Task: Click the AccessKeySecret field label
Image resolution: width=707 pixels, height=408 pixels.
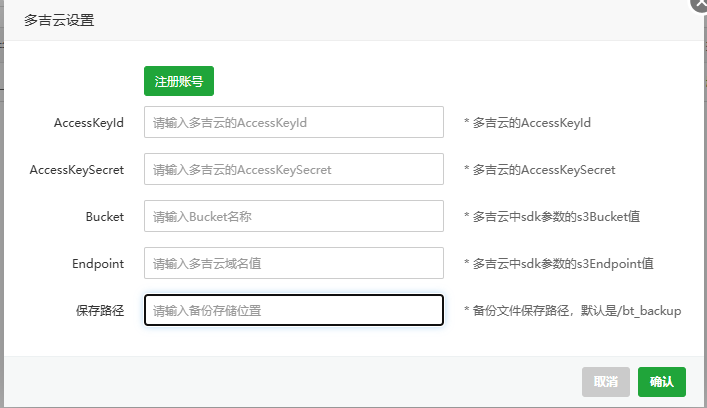Action: pyautogui.click(x=77, y=170)
